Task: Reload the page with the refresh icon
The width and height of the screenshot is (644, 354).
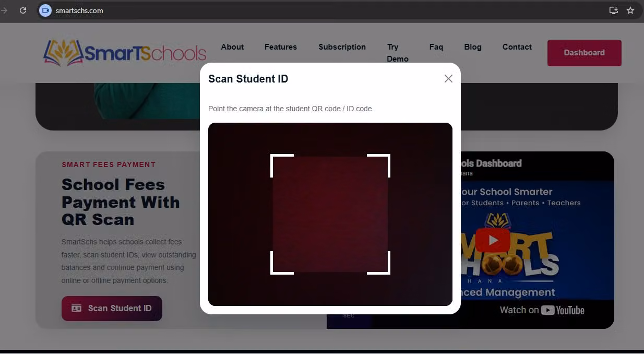Action: pos(23,10)
